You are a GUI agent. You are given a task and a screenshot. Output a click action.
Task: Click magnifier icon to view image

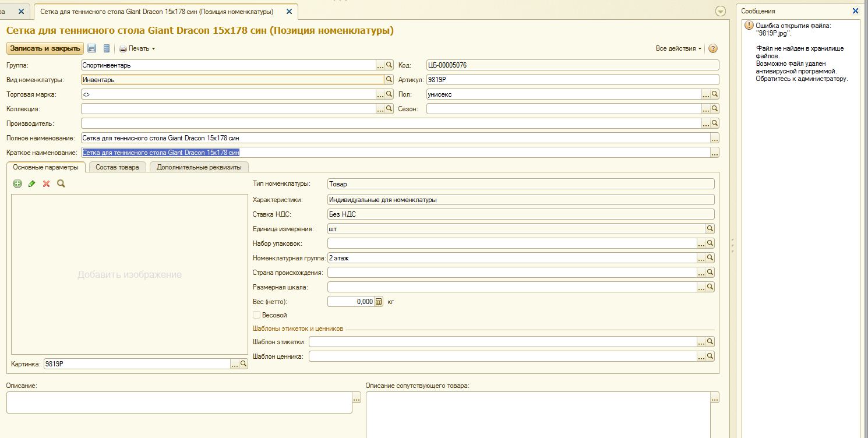[61, 183]
